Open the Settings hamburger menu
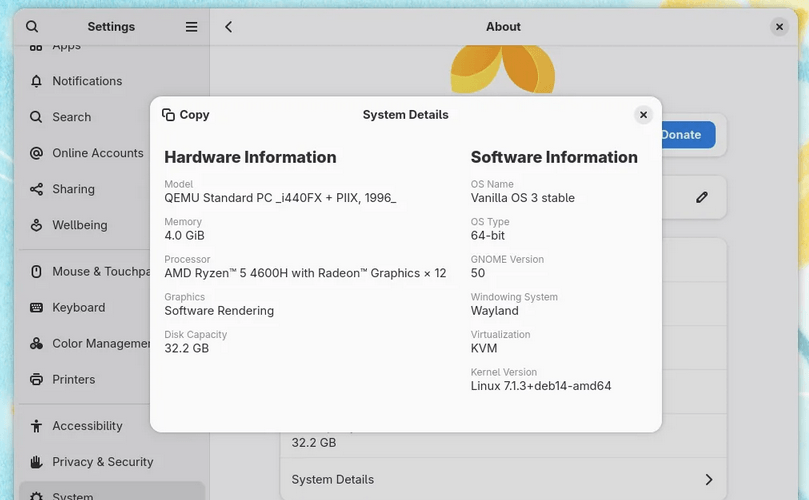 click(191, 26)
